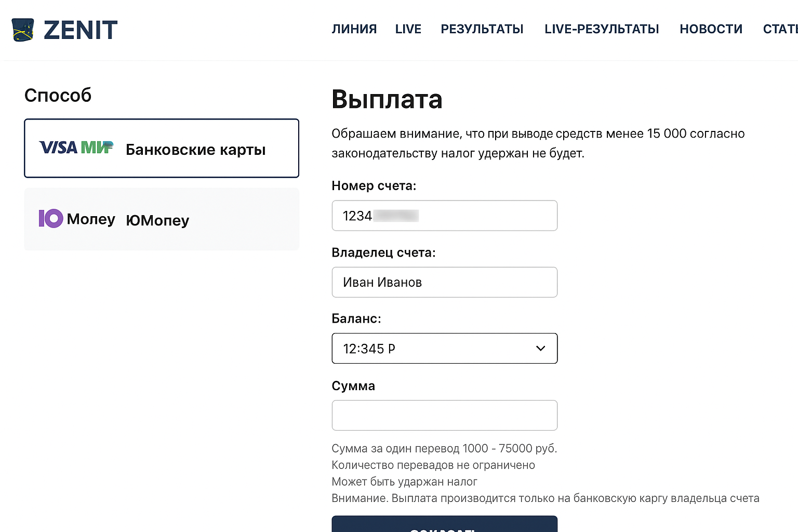Click the chevron arrow in balance selector

(540, 349)
